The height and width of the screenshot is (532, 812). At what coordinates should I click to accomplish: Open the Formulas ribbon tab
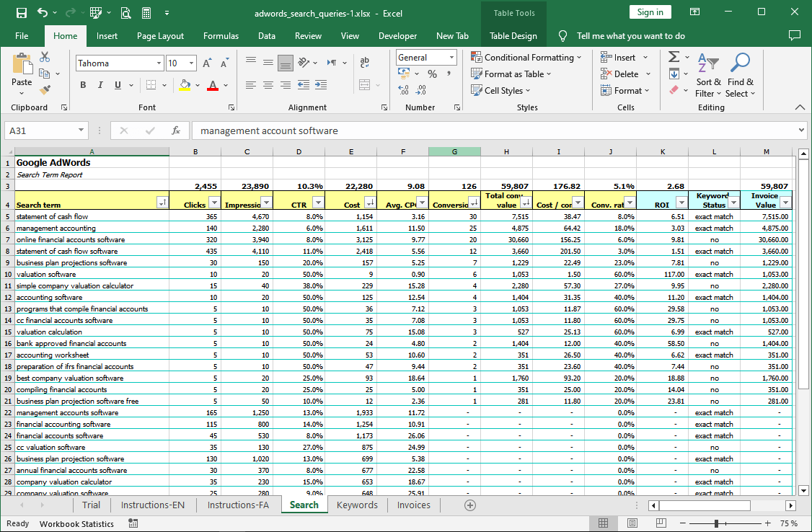pyautogui.click(x=221, y=36)
